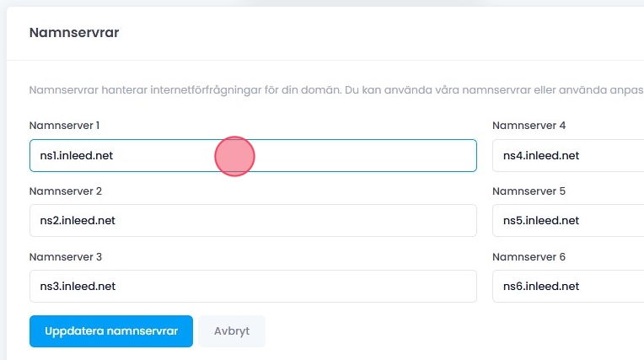Click the "Namnserver 3" field label
Viewport: 644px width, 360px height.
pyautogui.click(x=65, y=256)
